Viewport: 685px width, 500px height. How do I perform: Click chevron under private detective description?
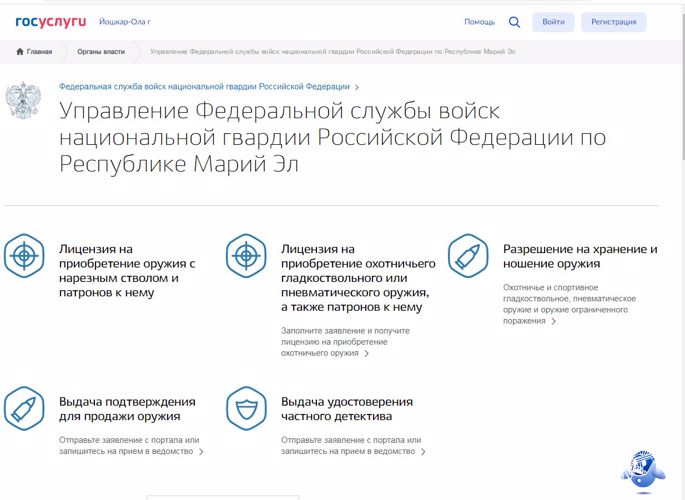(423, 452)
